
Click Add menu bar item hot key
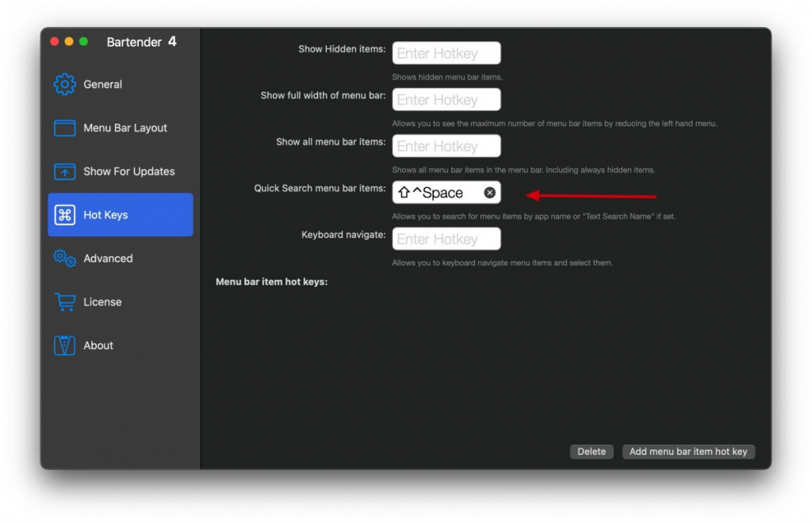click(688, 452)
